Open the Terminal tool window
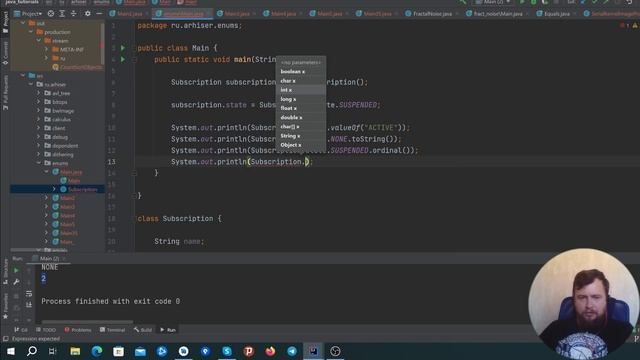Viewport: 640px width, 360px height. pos(112,329)
